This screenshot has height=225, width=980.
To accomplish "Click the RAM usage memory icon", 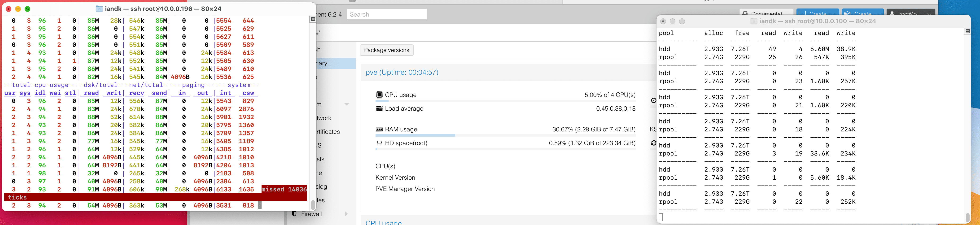I will click(x=379, y=129).
